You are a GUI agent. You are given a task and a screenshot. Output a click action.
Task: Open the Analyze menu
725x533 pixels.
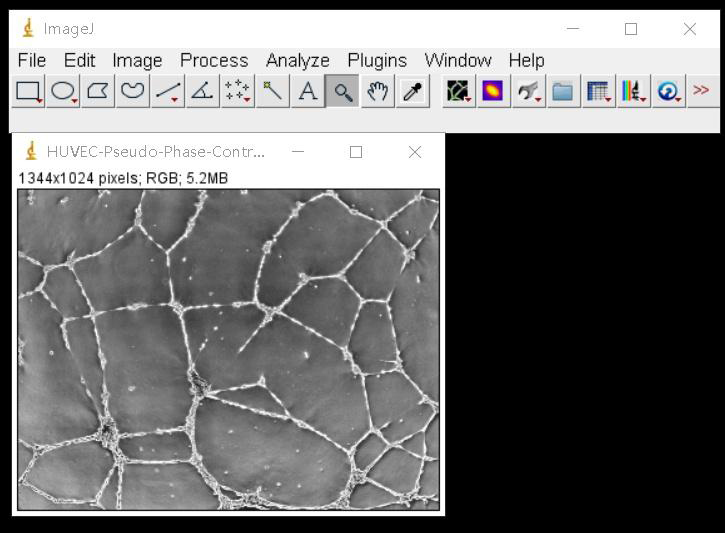[x=297, y=60]
